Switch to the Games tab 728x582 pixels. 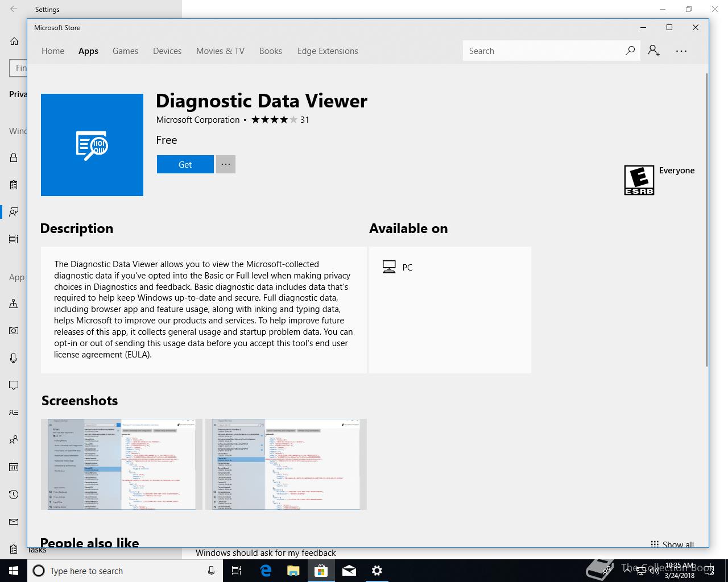125,51
